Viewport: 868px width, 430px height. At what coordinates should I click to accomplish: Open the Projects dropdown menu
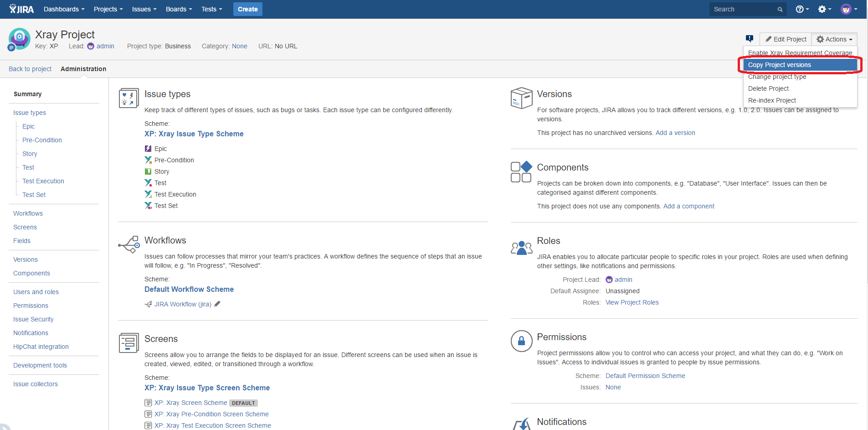tap(108, 9)
